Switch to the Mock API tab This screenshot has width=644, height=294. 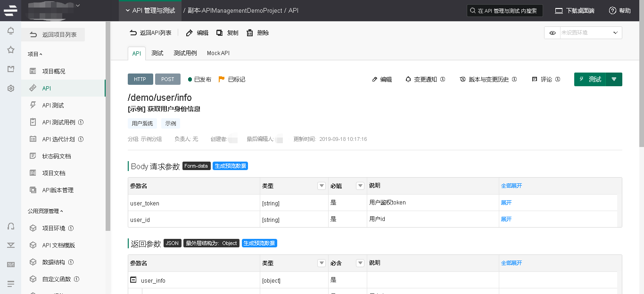click(x=218, y=53)
